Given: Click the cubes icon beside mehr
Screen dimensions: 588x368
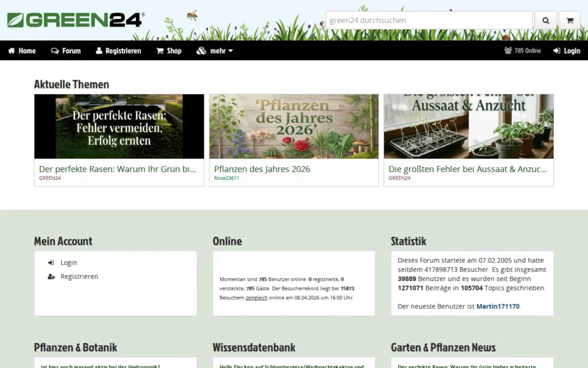Looking at the screenshot, I should click(x=202, y=51).
